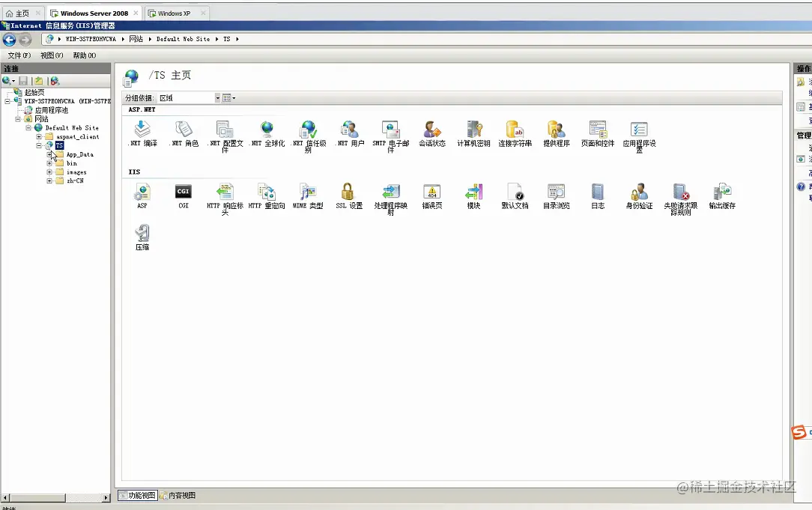Select the App_Data folder in tree
The image size is (812, 510).
79,154
